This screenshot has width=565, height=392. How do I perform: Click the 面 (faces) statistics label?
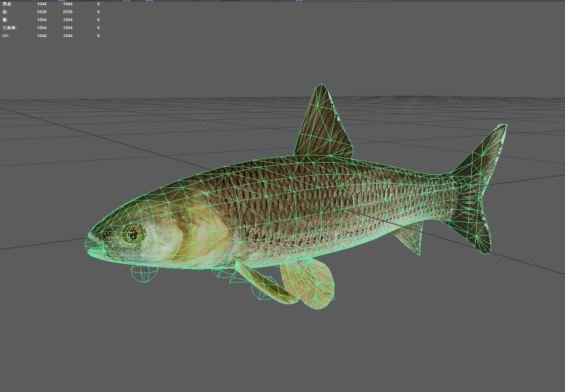pyautogui.click(x=5, y=20)
